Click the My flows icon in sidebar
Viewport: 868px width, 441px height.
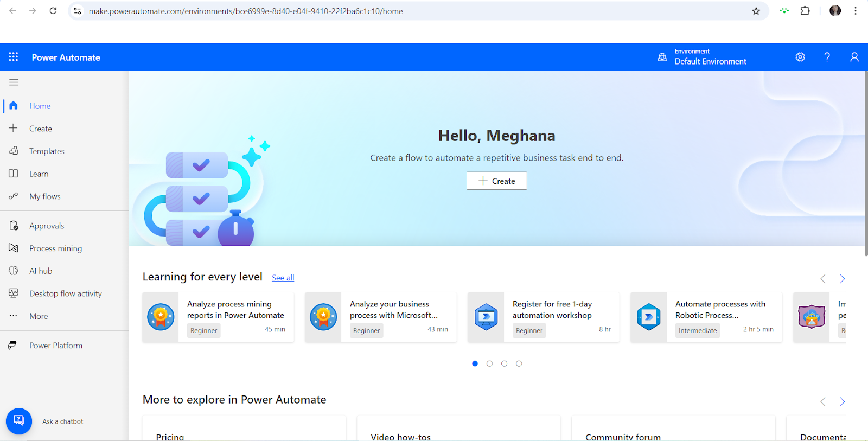pos(14,196)
